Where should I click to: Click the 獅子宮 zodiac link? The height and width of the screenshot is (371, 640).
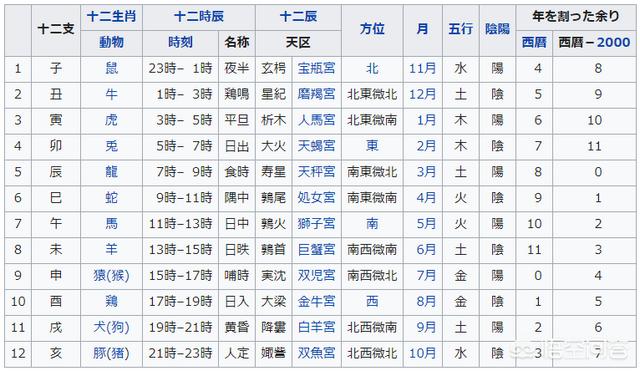[316, 223]
